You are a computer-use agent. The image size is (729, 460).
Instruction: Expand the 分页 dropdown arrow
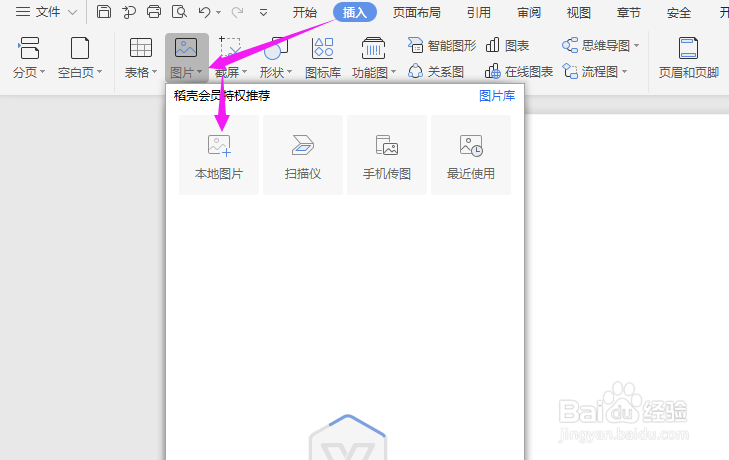coord(43,72)
